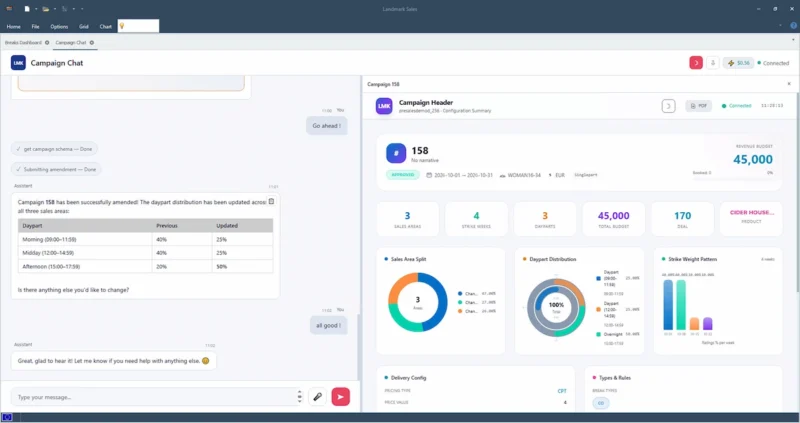
Task: Click the calendar date range 2026-10-01 to 2026-10-31
Action: [459, 175]
